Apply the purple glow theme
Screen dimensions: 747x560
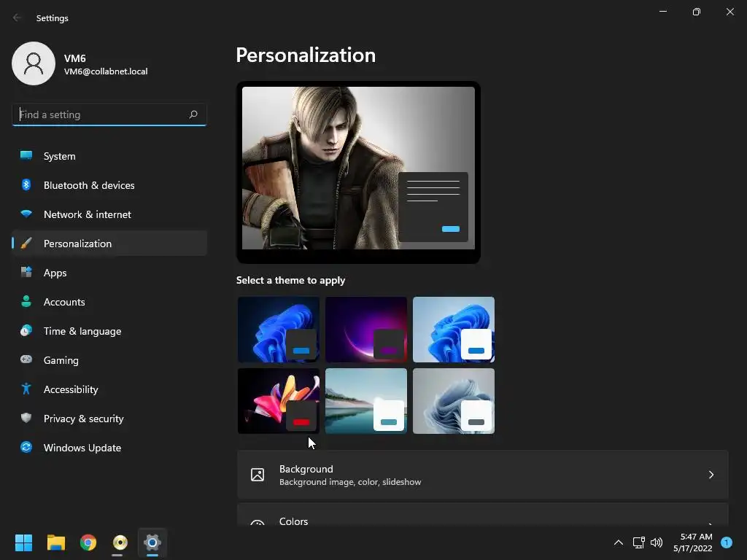click(x=366, y=330)
